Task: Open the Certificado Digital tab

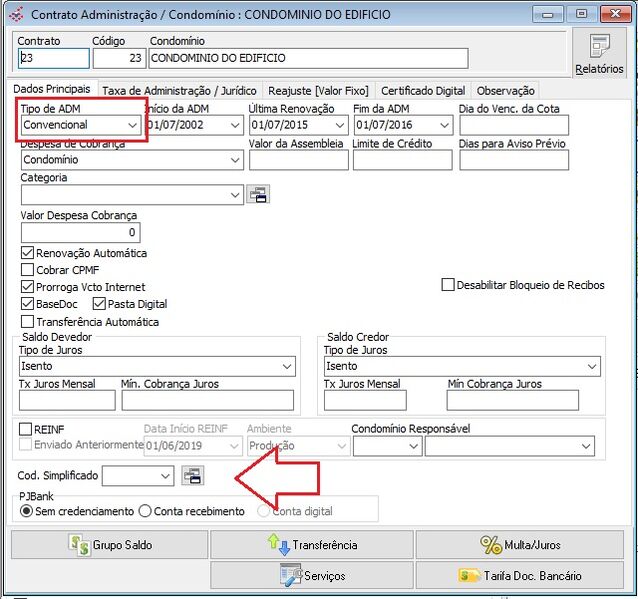Action: 422,90
